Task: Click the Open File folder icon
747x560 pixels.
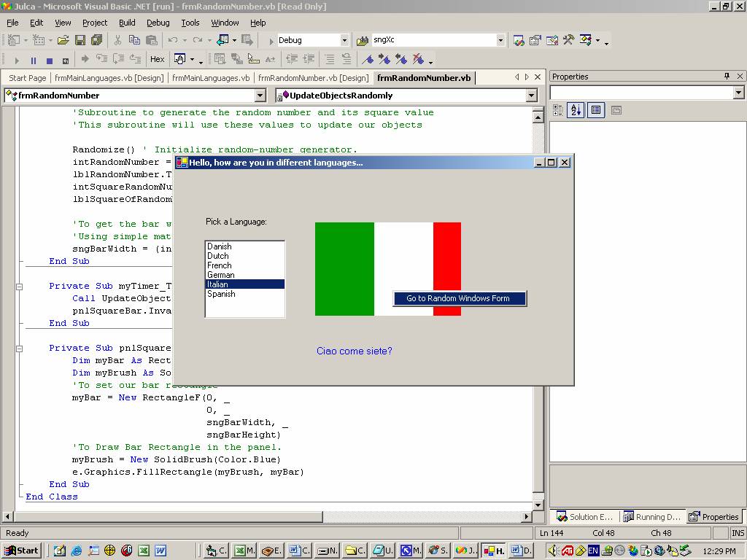Action: coord(63,40)
